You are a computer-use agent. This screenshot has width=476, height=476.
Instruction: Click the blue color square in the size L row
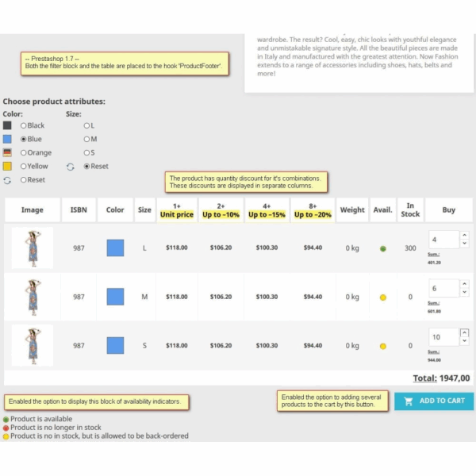115,248
